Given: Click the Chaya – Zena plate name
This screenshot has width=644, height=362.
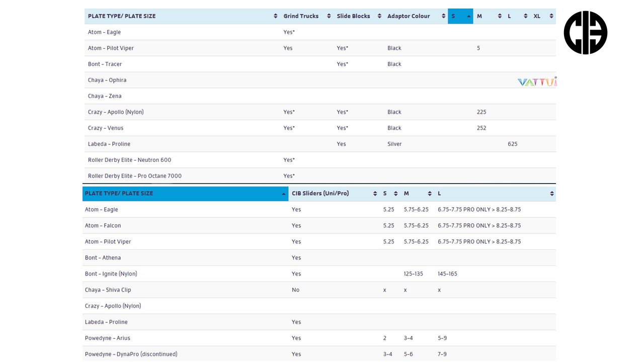Looking at the screenshot, I should pyautogui.click(x=105, y=96).
